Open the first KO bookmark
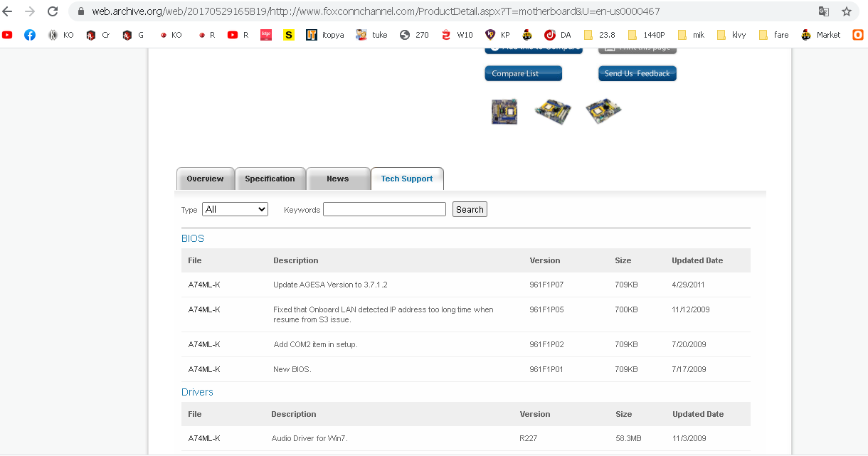 tap(60, 34)
